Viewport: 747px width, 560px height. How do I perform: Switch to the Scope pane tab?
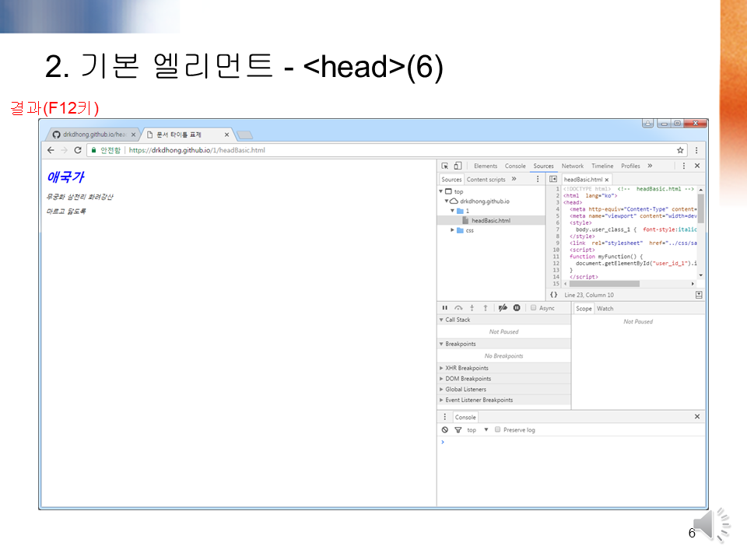[x=584, y=309]
